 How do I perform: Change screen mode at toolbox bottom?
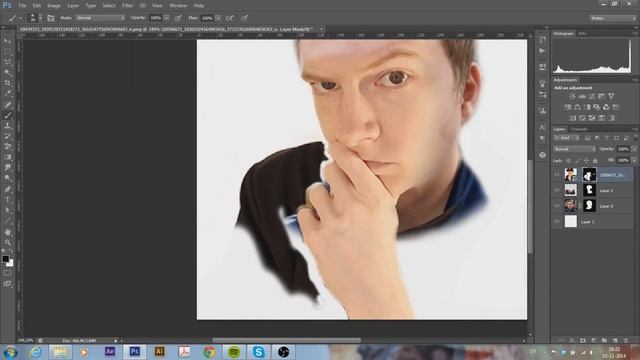(7, 283)
